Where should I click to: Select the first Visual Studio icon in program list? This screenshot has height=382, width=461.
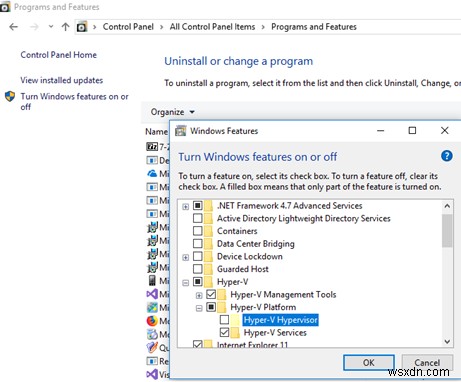[152, 294]
